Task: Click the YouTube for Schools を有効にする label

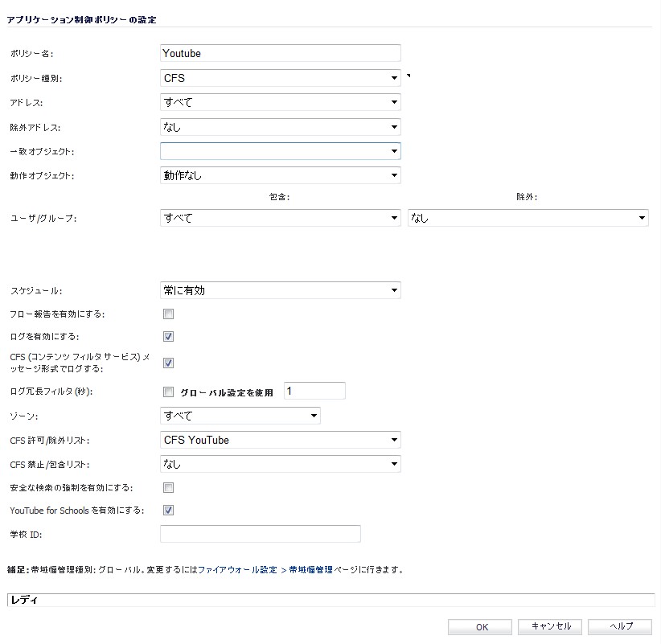Action: (76, 511)
